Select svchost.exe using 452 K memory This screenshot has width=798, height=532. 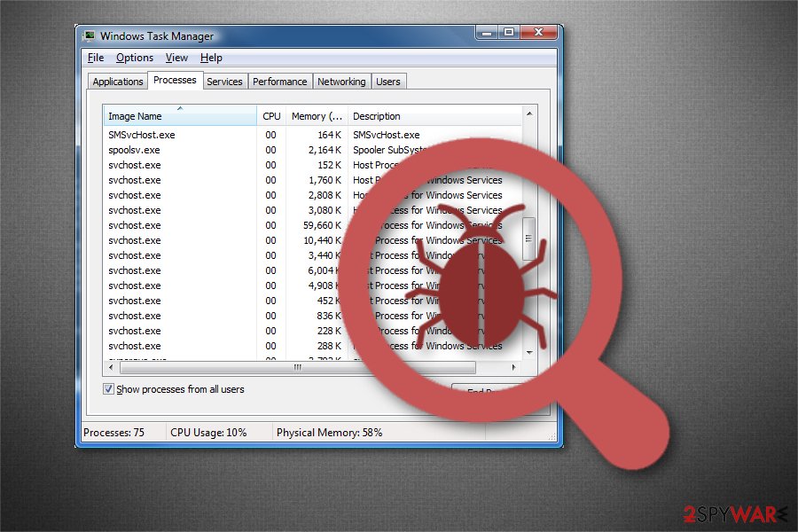(x=312, y=301)
